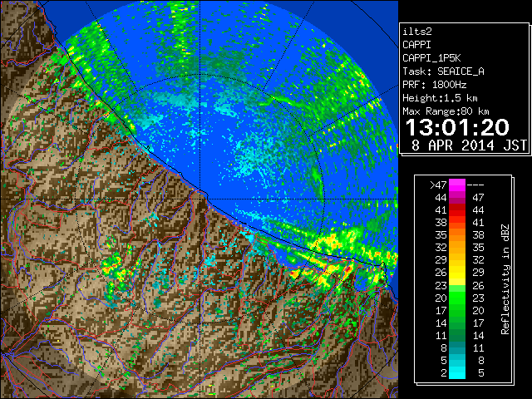Select the "Height:1.5 km" text
532x399 pixels.
coord(440,98)
